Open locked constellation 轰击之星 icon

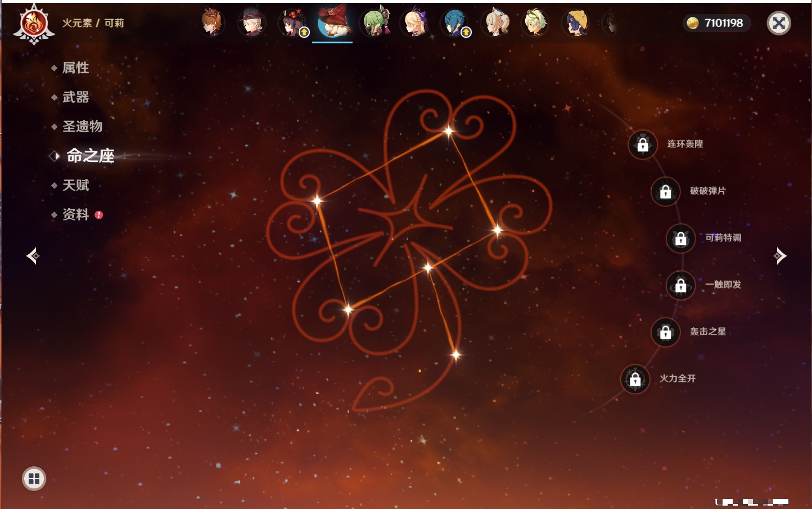666,332
